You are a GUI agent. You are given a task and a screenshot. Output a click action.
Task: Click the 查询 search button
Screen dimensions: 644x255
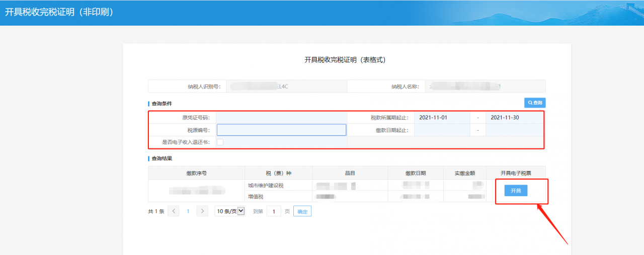tap(535, 103)
